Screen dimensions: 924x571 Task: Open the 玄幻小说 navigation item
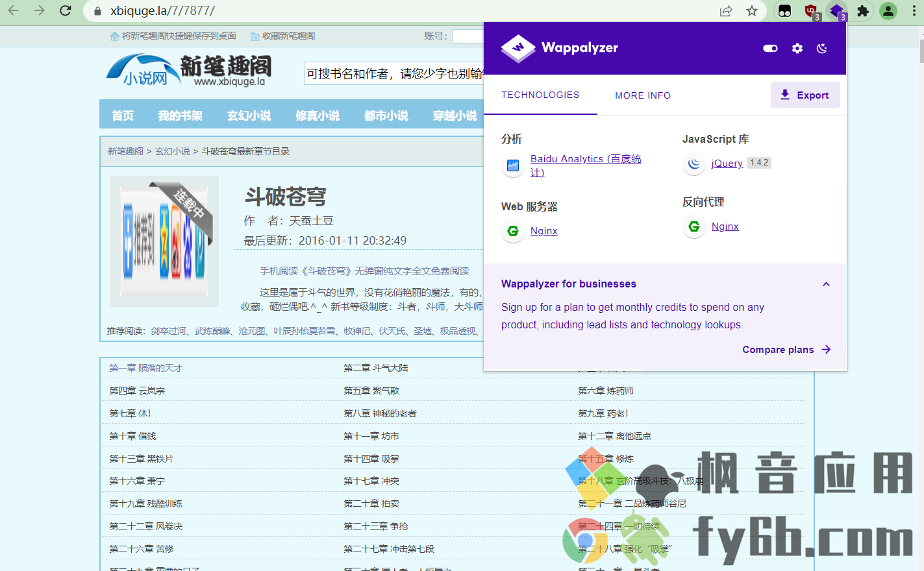click(x=249, y=115)
